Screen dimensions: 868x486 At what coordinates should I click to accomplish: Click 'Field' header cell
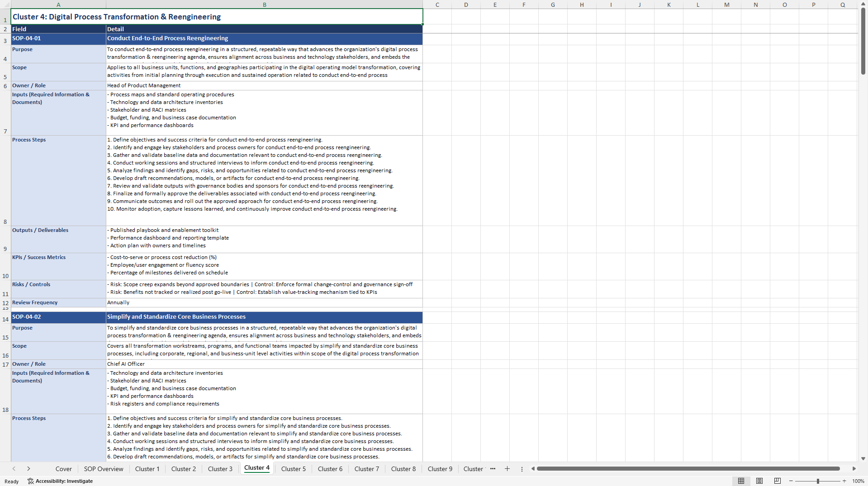click(x=58, y=29)
